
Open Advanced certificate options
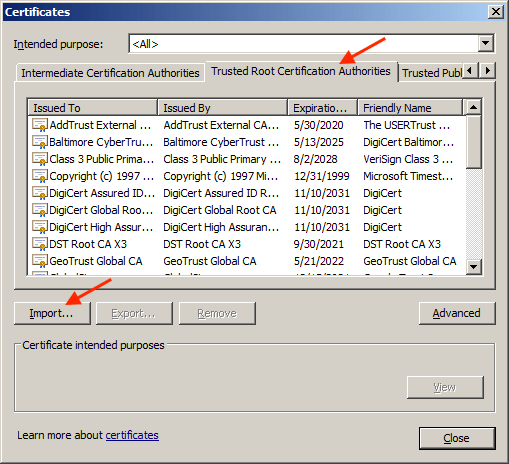tap(457, 313)
